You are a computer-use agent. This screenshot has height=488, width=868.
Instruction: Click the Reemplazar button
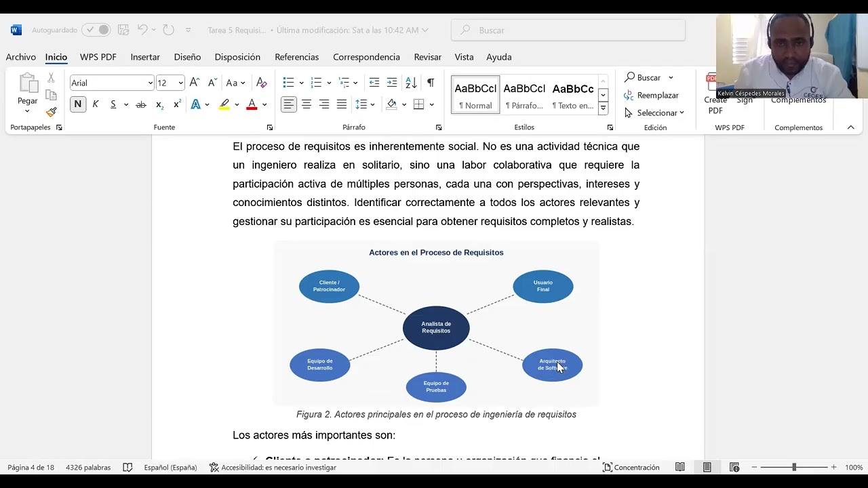(651, 95)
